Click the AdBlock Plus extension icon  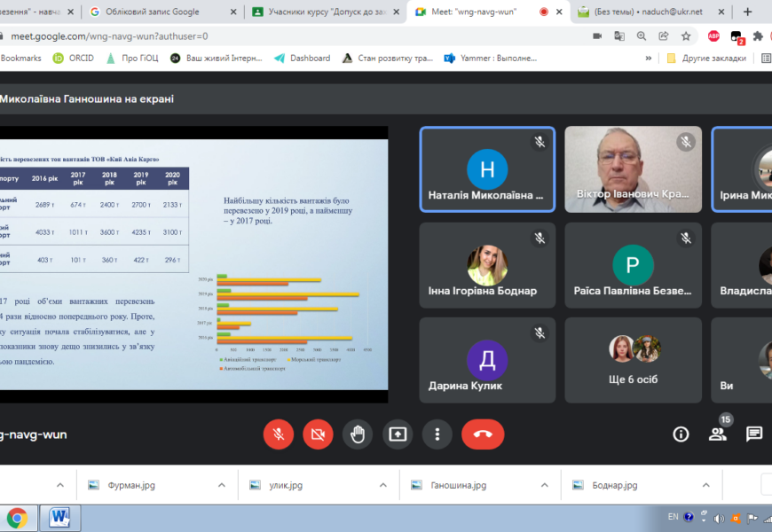pos(713,36)
